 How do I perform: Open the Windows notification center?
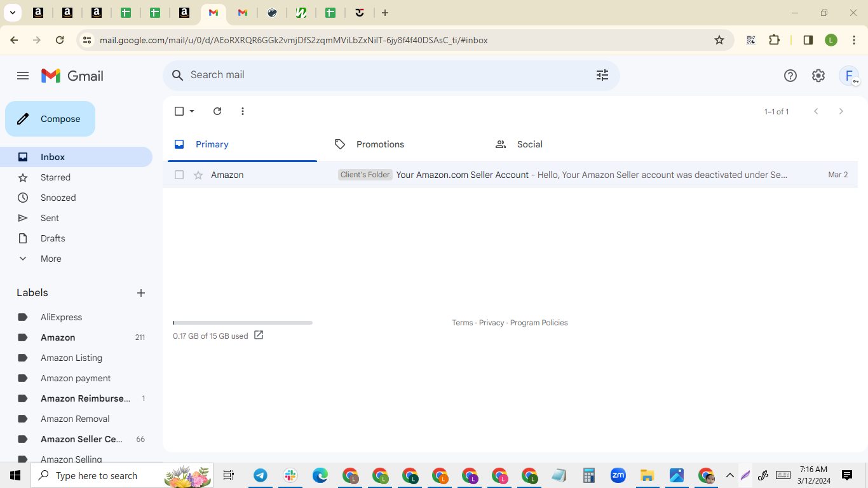[847, 475]
